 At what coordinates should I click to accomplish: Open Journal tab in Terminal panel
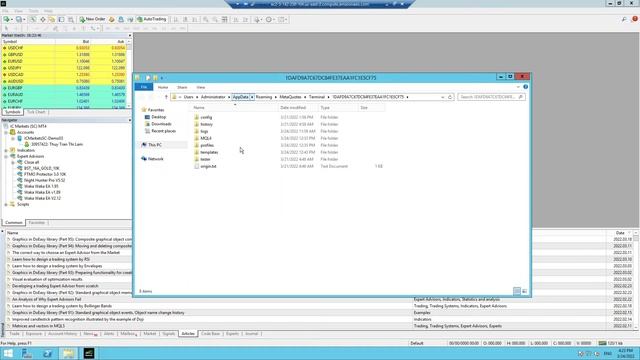point(251,334)
